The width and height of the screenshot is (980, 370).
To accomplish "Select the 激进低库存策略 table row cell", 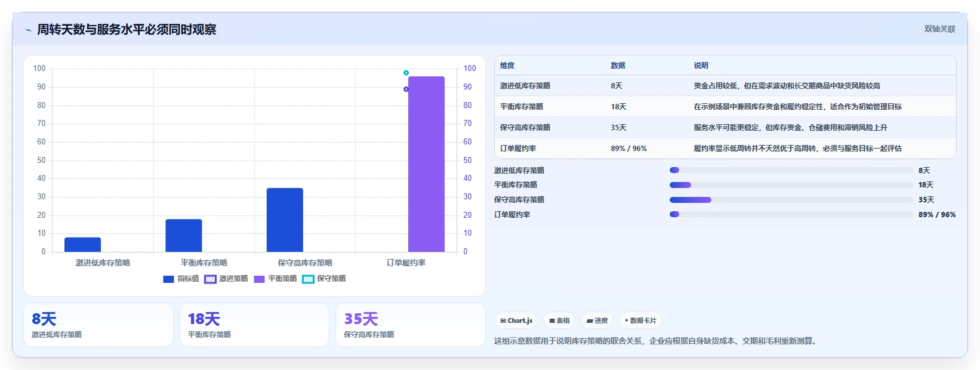I will pos(525,86).
